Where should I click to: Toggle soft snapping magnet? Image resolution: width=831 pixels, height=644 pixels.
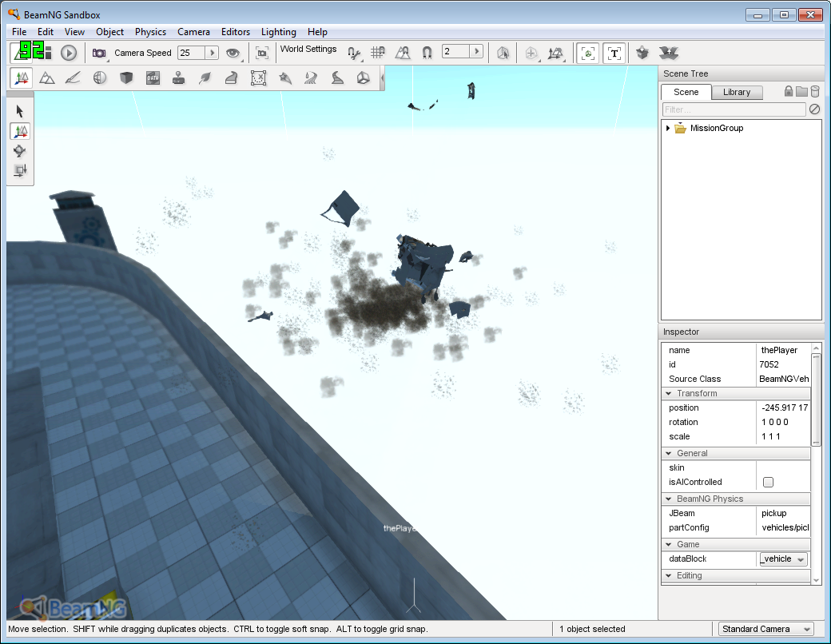coord(427,53)
